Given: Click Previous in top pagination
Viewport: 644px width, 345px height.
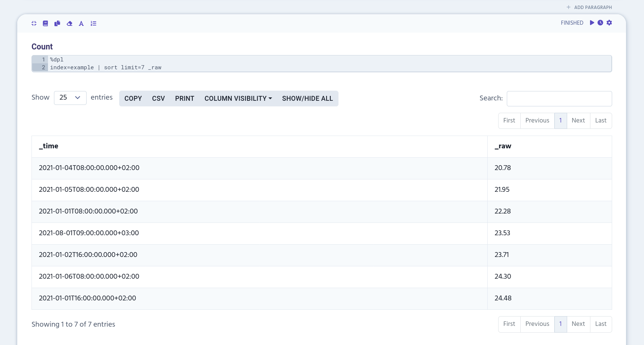Looking at the screenshot, I should (538, 121).
